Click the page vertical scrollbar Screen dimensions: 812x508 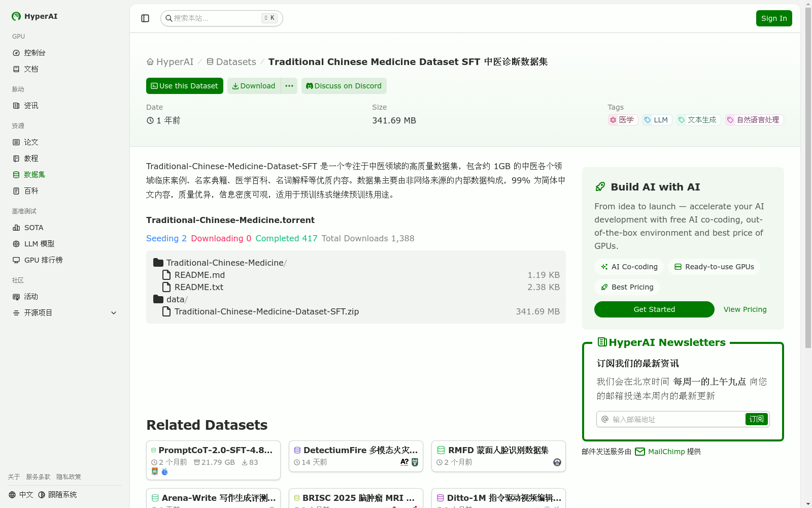pyautogui.click(x=808, y=178)
